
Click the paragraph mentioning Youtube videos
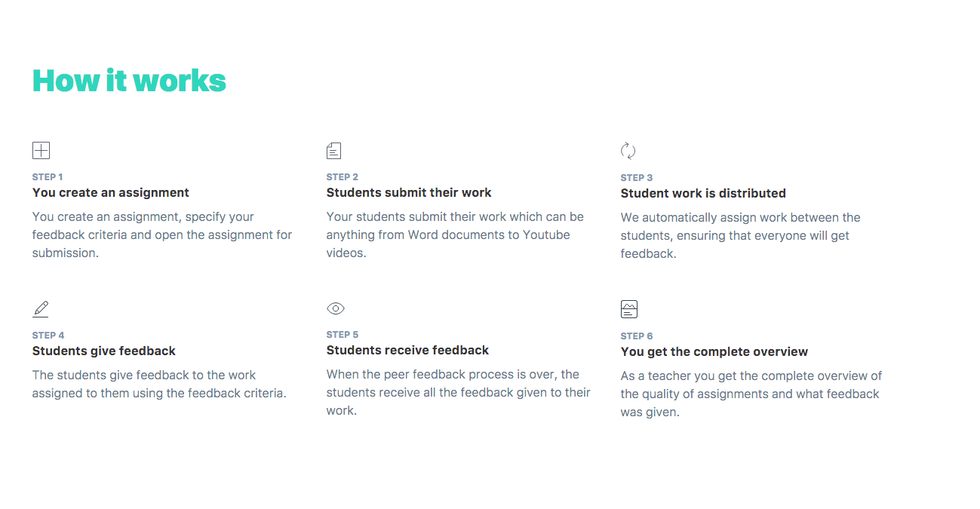point(455,235)
